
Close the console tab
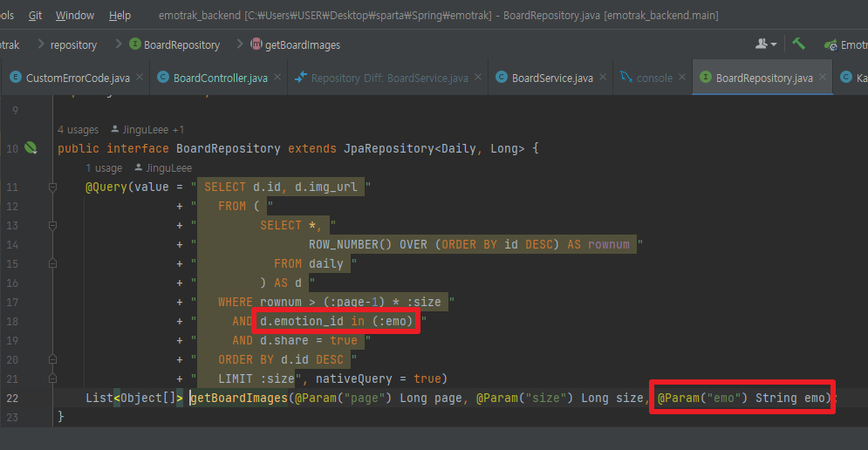click(x=682, y=77)
